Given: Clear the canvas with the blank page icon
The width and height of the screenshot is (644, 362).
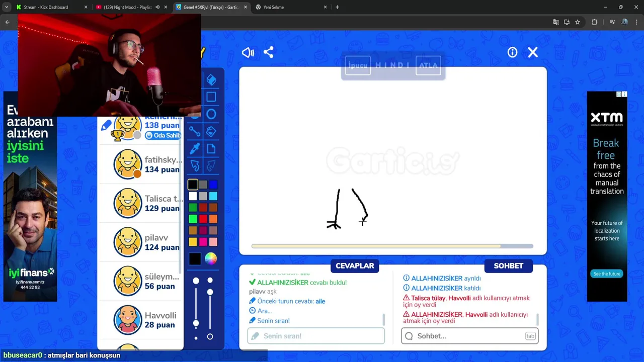Looking at the screenshot, I should pyautogui.click(x=211, y=148).
